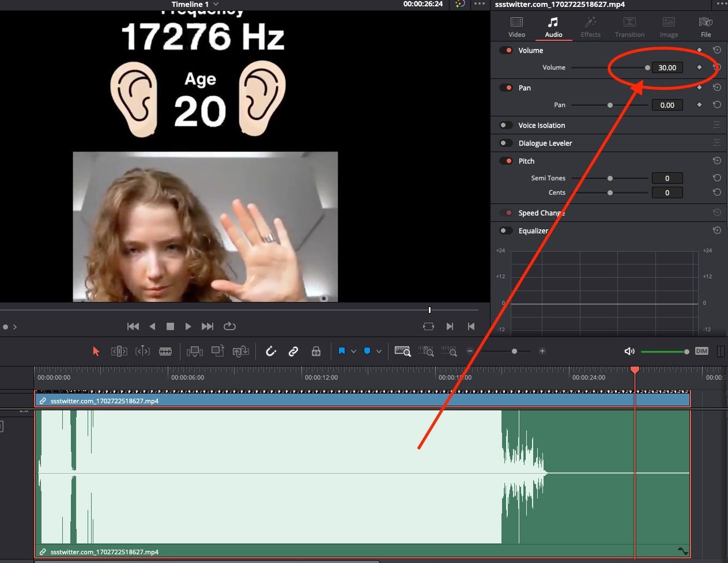
Task: Switch to Audio inspector tab
Action: (x=553, y=27)
